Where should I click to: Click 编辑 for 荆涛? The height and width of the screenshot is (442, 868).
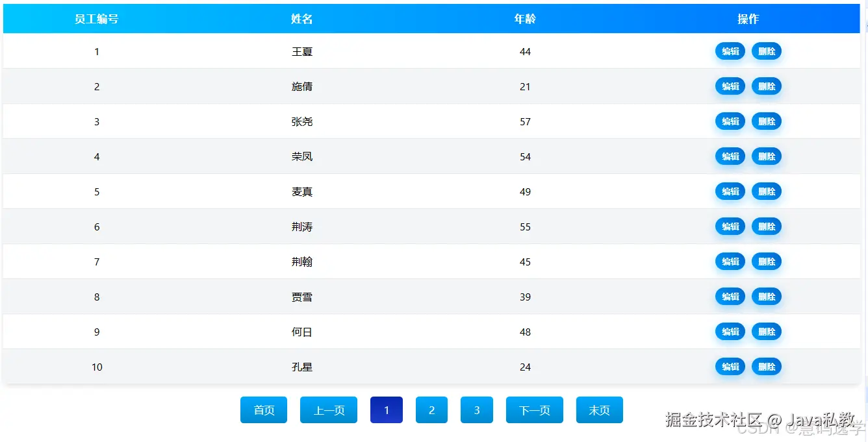coord(730,227)
